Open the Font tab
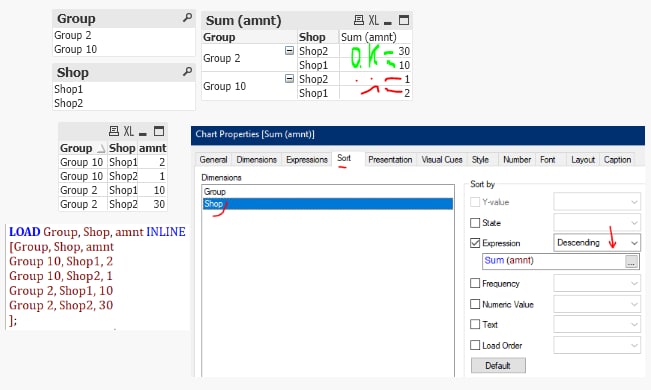The image size is (651, 390). [548, 159]
